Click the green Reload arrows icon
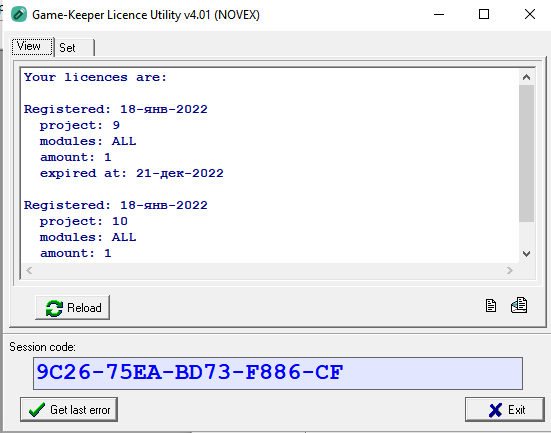This screenshot has width=551, height=433. [54, 308]
